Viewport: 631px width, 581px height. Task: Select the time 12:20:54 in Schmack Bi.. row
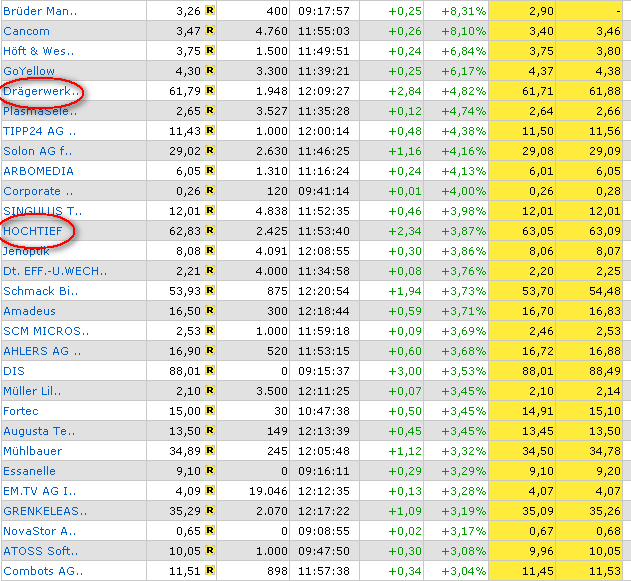[324, 291]
